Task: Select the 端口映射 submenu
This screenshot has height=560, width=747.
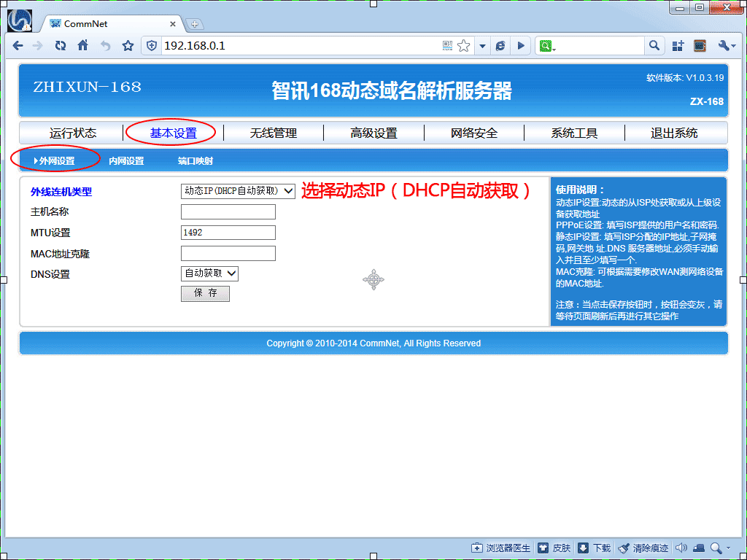Action: (x=196, y=161)
